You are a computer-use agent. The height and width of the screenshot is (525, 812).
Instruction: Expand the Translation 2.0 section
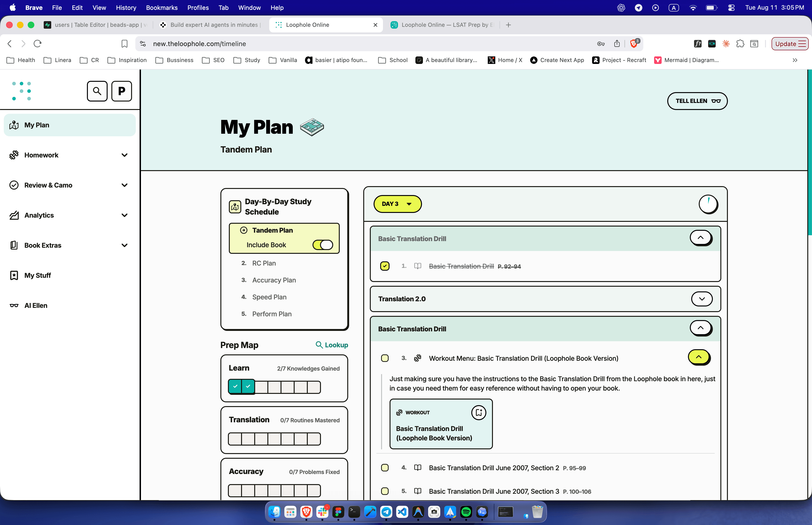pos(702,299)
